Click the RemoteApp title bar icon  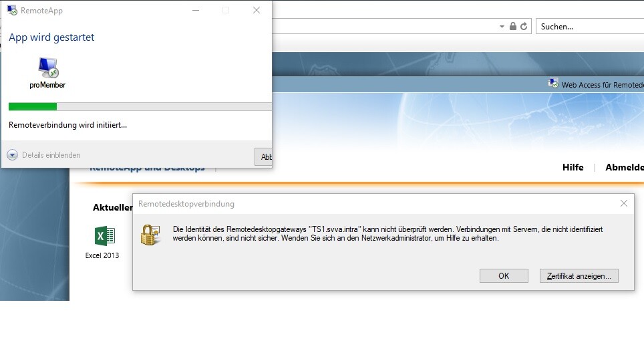coord(12,10)
